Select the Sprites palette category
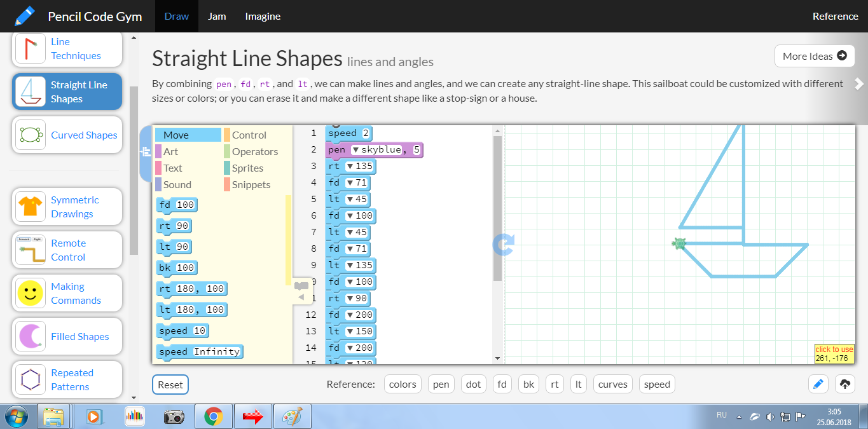Viewport: 868px width, 429px height. tap(257, 168)
